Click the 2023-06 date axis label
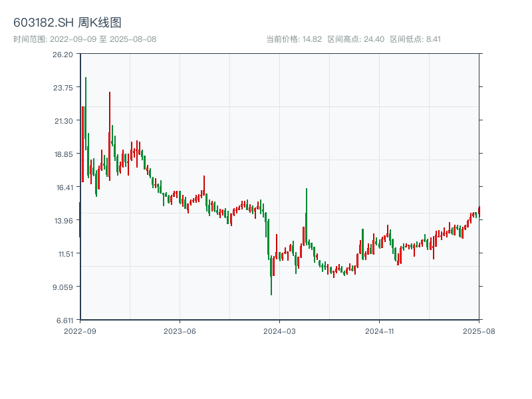The image size is (532, 399). [180, 331]
